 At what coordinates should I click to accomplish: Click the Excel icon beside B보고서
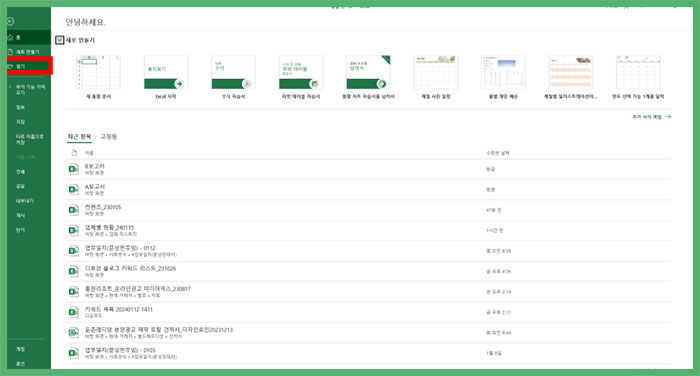click(x=74, y=169)
